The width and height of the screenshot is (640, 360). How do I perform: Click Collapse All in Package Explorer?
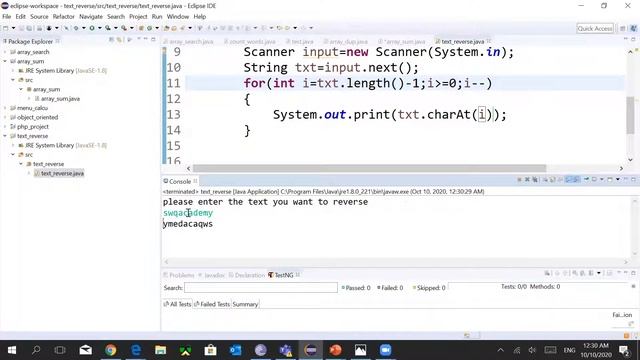click(x=111, y=40)
